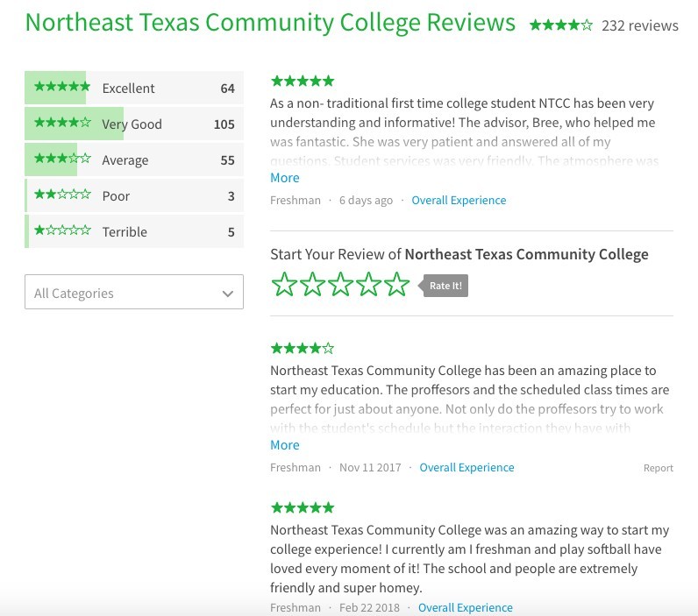Rate two stars in the review starter
The height and width of the screenshot is (616, 698).
(x=312, y=284)
